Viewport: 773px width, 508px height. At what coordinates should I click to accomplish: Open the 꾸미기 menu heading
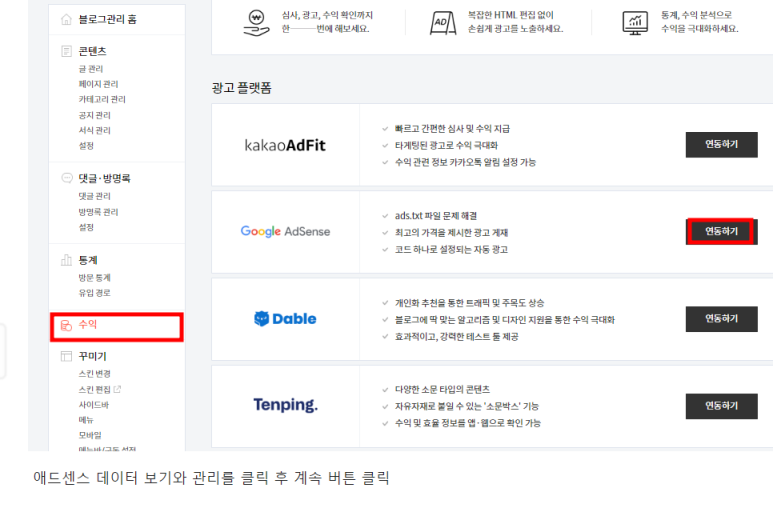[x=92, y=356]
